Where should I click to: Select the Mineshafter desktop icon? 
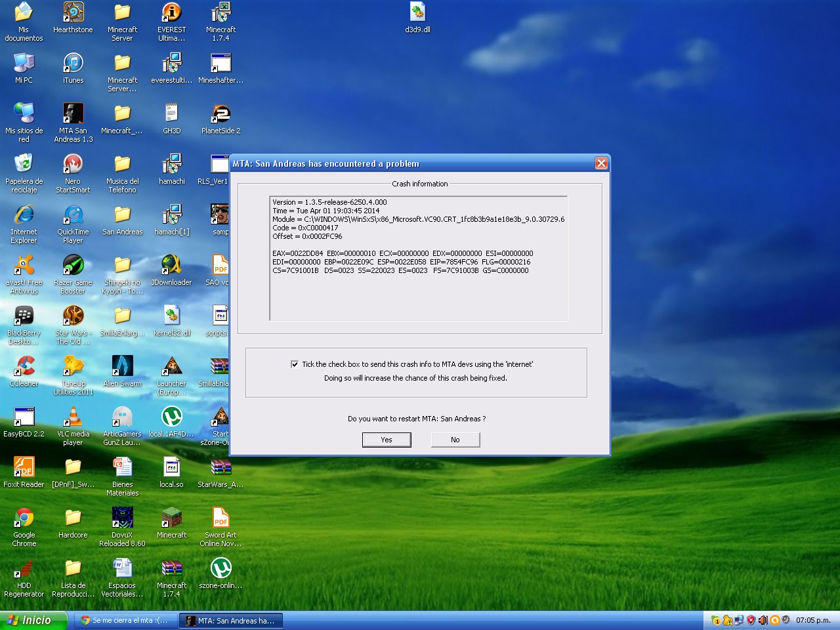(x=220, y=68)
